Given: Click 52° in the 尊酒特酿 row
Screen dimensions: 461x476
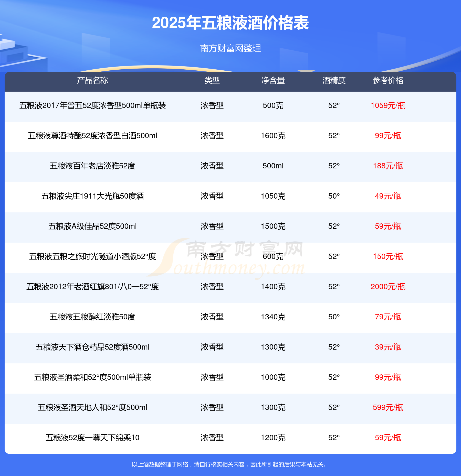Looking at the screenshot, I should [x=334, y=136].
